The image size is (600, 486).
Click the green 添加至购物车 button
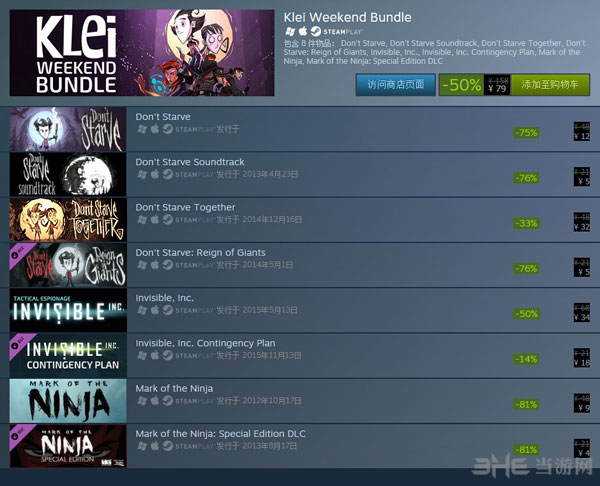[x=550, y=85]
